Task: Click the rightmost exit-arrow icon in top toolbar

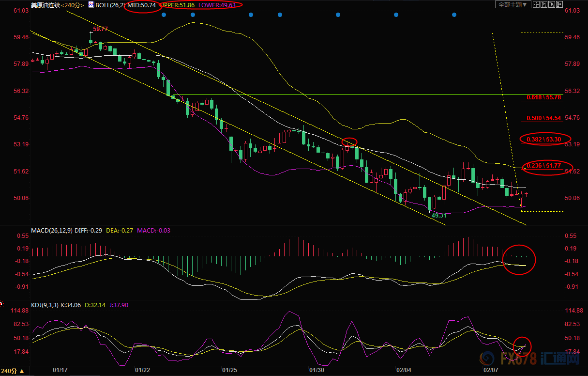Action: pos(560,4)
